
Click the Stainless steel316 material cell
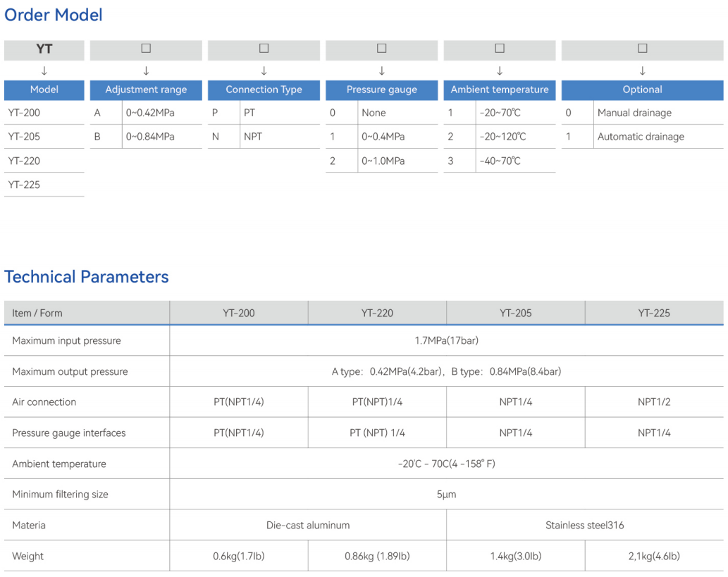click(584, 525)
